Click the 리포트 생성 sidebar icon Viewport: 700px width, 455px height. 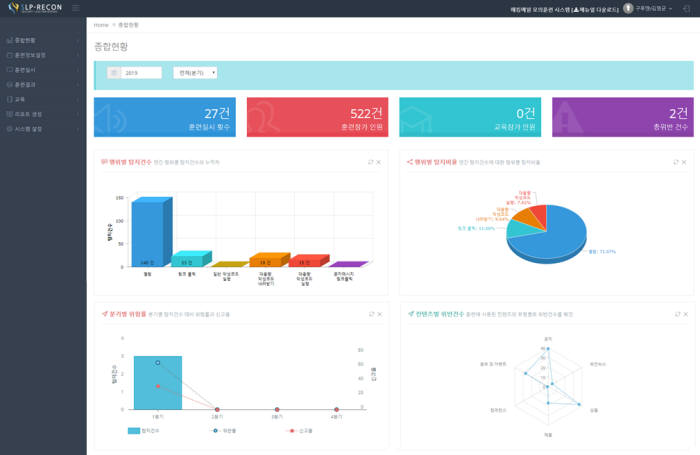pos(9,114)
